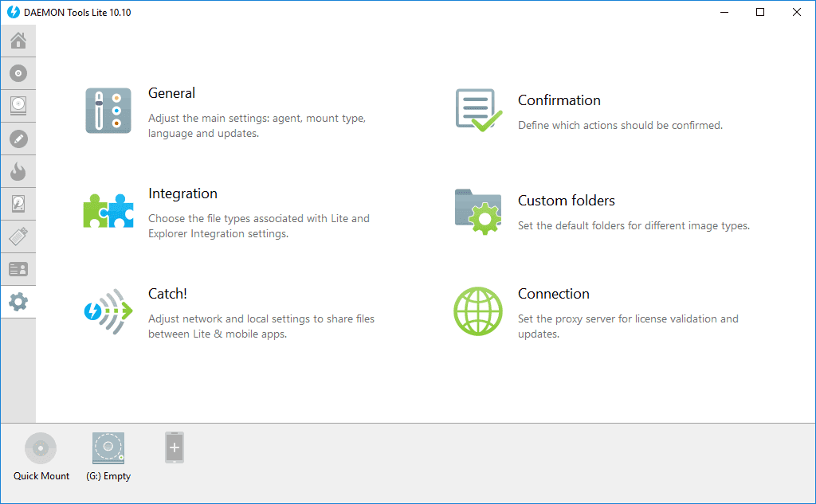The height and width of the screenshot is (504, 816).
Task: Click the '(G:) Empty' drive label
Action: pyautogui.click(x=108, y=476)
